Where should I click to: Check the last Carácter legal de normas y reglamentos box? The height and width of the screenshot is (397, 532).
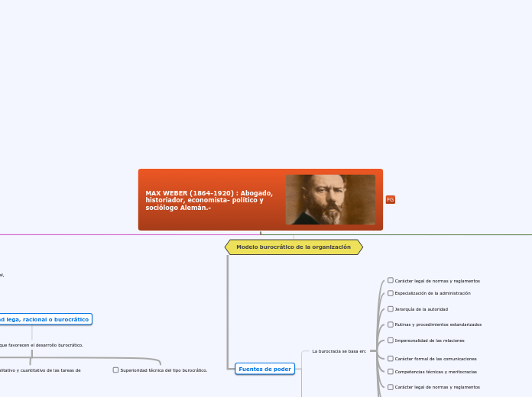[x=391, y=387]
